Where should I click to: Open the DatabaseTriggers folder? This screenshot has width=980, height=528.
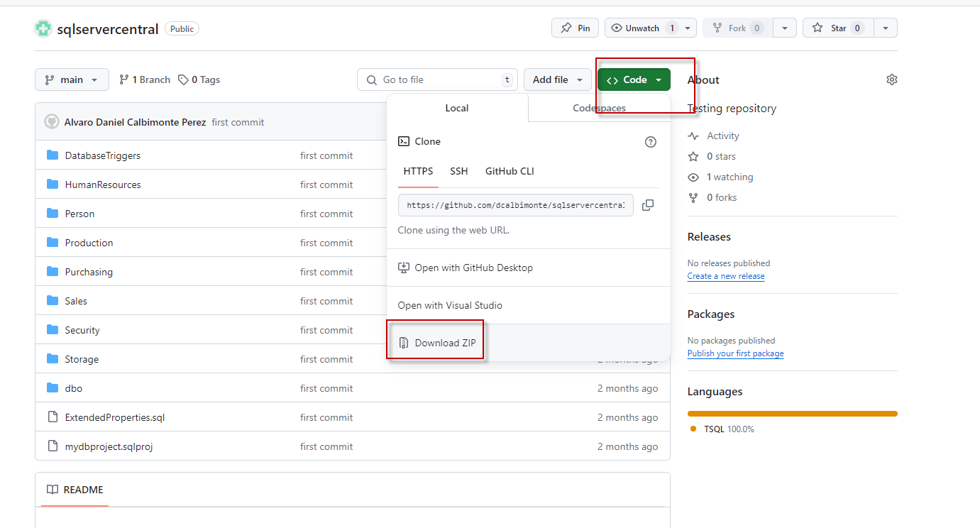(102, 155)
